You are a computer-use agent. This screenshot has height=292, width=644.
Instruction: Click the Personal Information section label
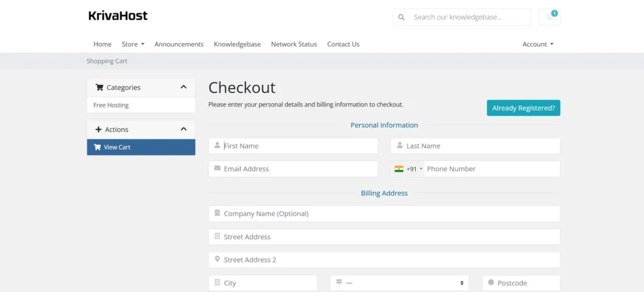coord(384,125)
